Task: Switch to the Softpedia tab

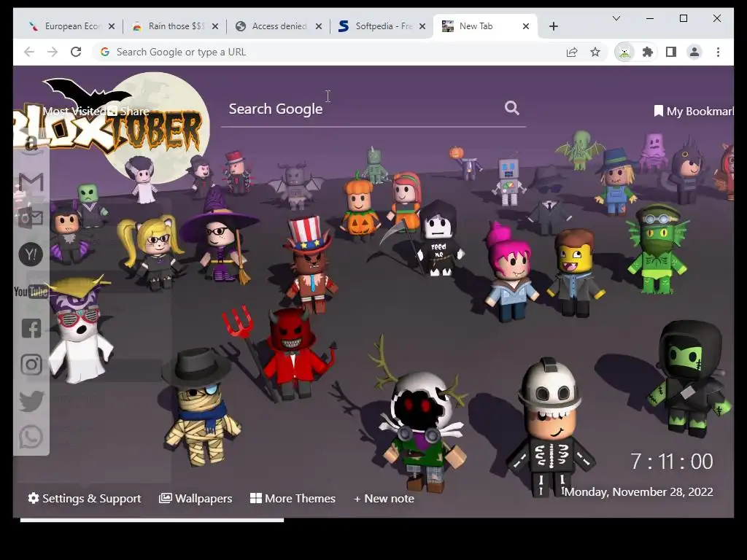Action: click(382, 26)
